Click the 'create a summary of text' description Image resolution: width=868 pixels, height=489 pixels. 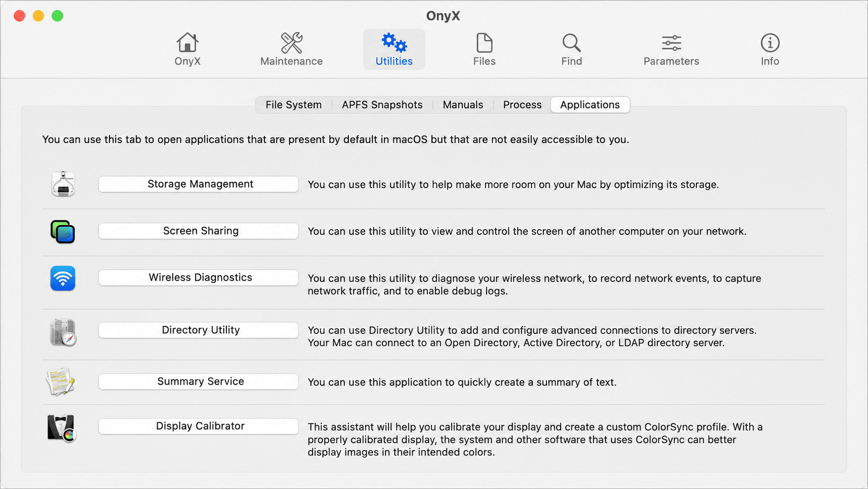(462, 382)
